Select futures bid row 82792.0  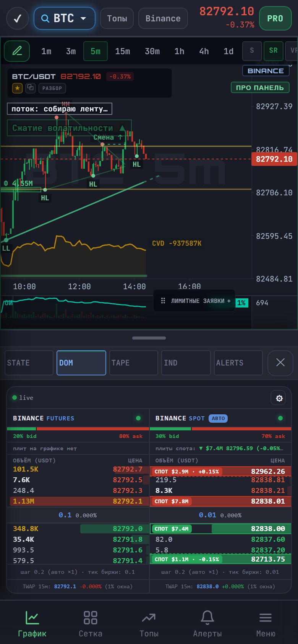point(78,529)
